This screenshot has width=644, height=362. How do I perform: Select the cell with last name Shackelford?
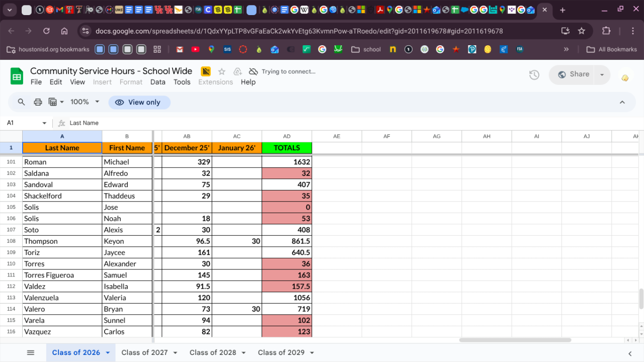point(62,196)
